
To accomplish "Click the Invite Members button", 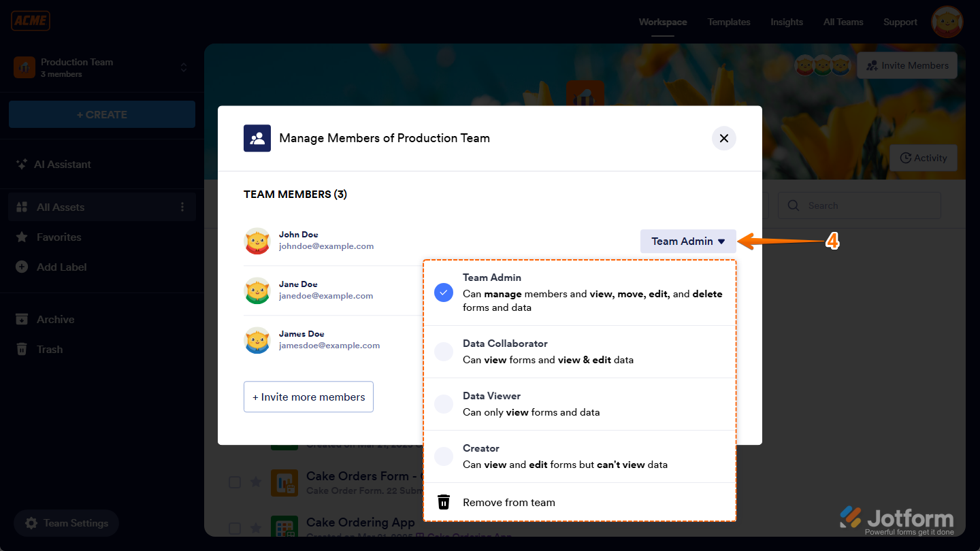I will (x=906, y=65).
